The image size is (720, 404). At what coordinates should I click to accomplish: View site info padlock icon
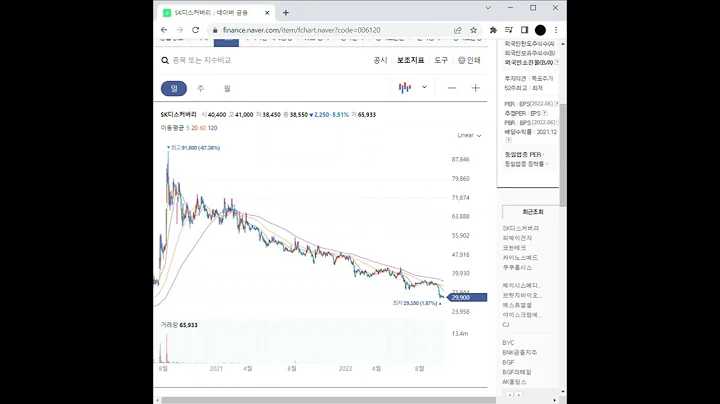click(214, 30)
